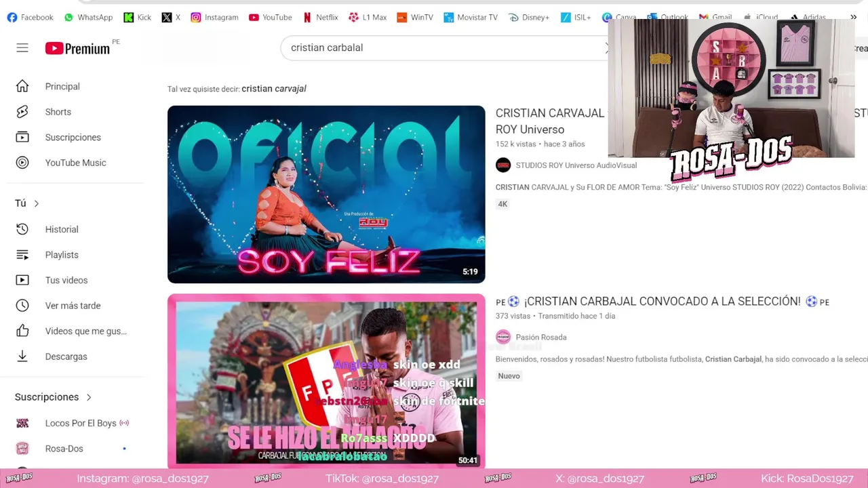Click the YouTube Premium logo

click(x=78, y=48)
